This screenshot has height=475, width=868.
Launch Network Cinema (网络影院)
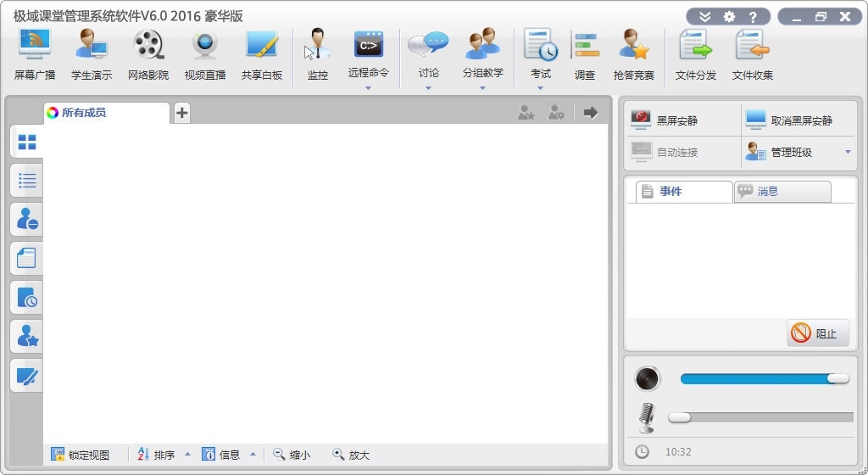(148, 55)
